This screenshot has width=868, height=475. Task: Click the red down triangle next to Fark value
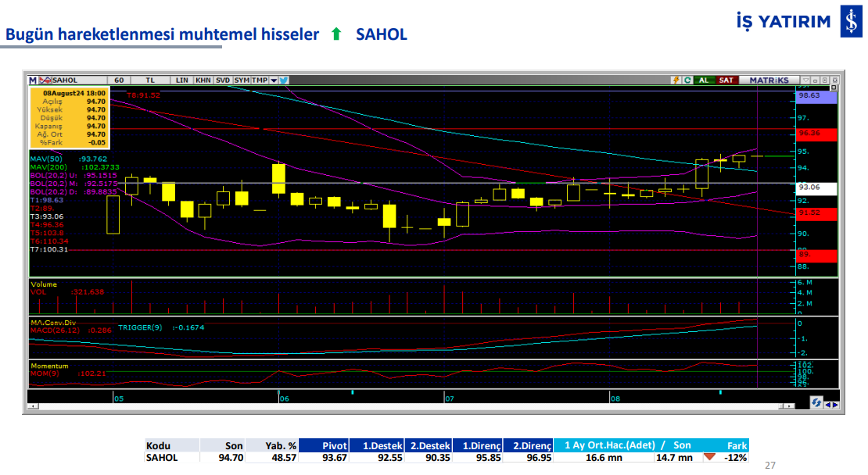pos(710,457)
